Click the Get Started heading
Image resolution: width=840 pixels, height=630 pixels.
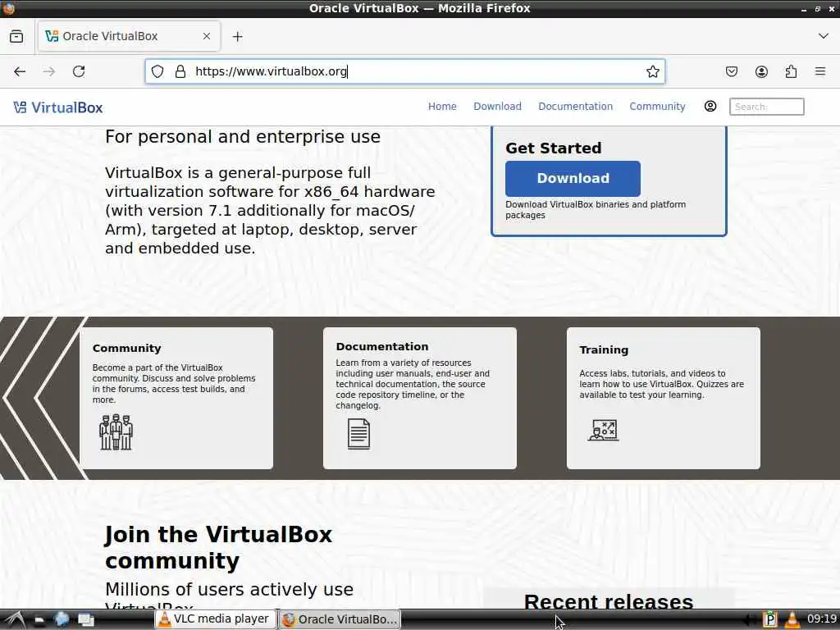554,148
